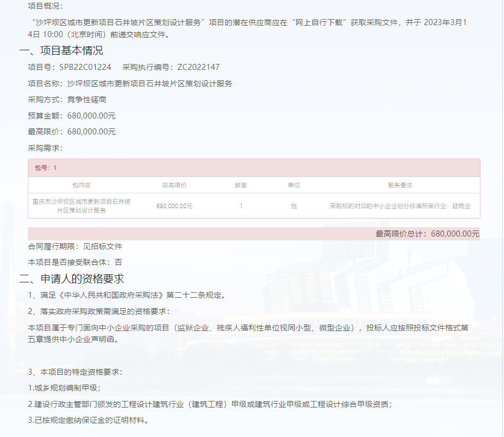Click item 3.已按规定缴纳保证金的证明材料

click(88, 420)
